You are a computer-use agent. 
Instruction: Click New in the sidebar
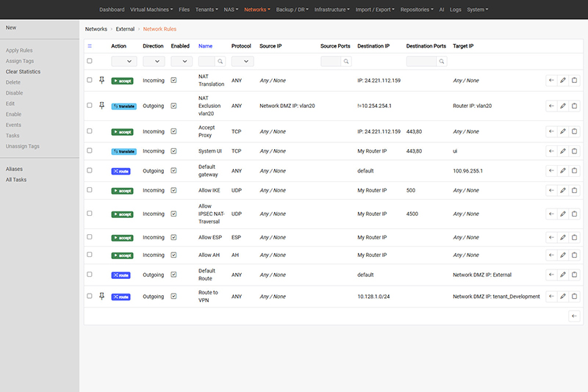tap(11, 28)
